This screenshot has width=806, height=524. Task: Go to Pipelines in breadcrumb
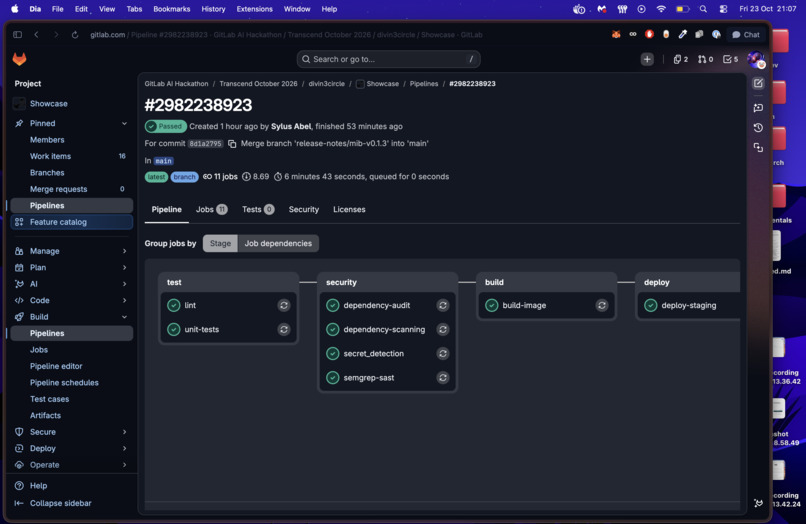[x=424, y=84]
